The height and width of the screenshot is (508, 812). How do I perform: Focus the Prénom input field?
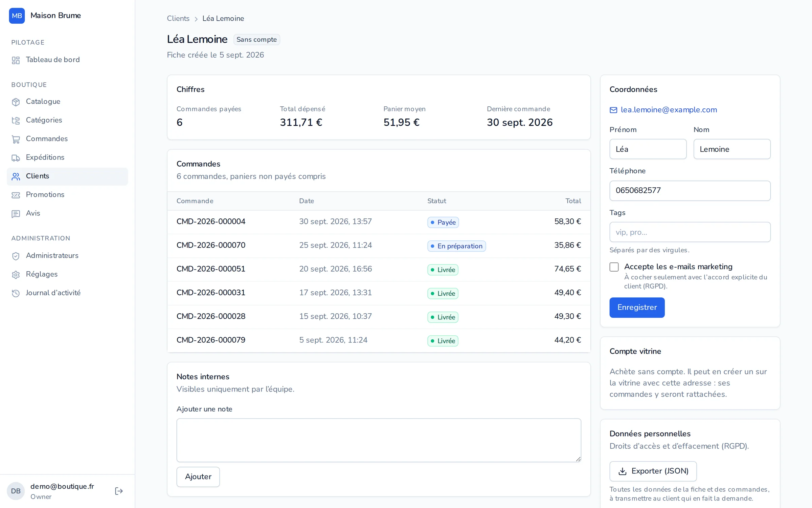pyautogui.click(x=648, y=149)
